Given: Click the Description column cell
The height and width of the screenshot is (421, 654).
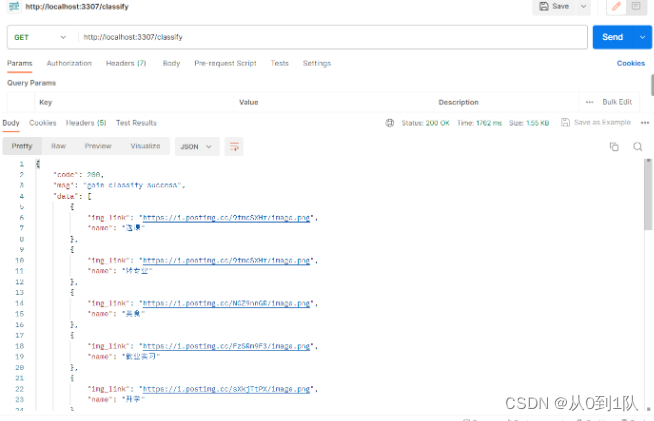Looking at the screenshot, I should pyautogui.click(x=506, y=102).
